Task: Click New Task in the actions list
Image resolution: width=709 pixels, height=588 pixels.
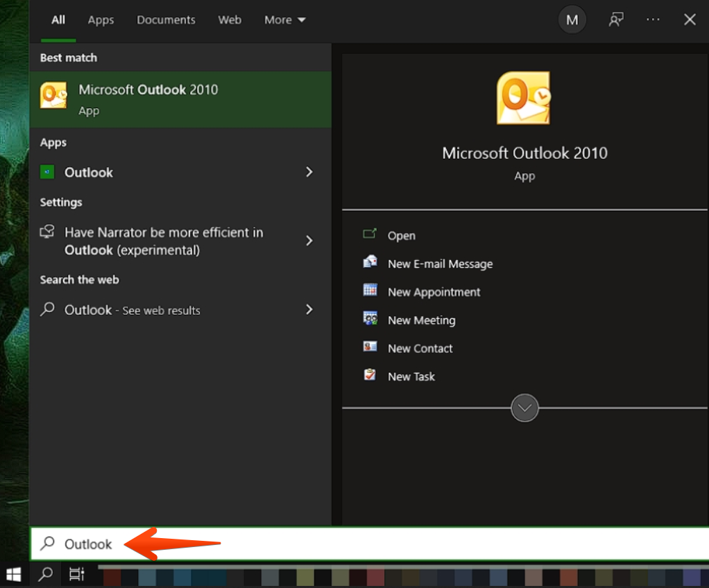Action: [411, 377]
